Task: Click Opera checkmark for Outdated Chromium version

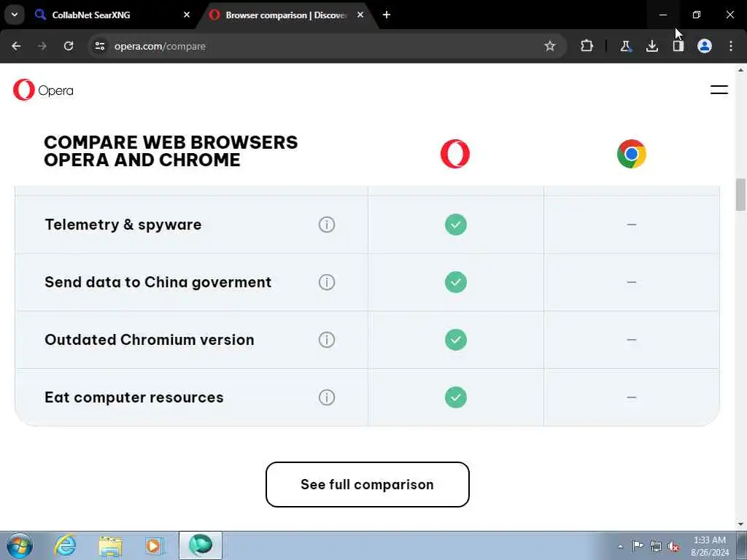Action: [x=455, y=340]
